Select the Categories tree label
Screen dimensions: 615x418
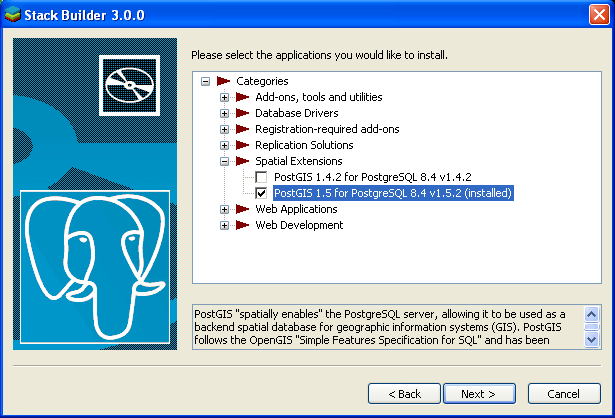(x=262, y=81)
